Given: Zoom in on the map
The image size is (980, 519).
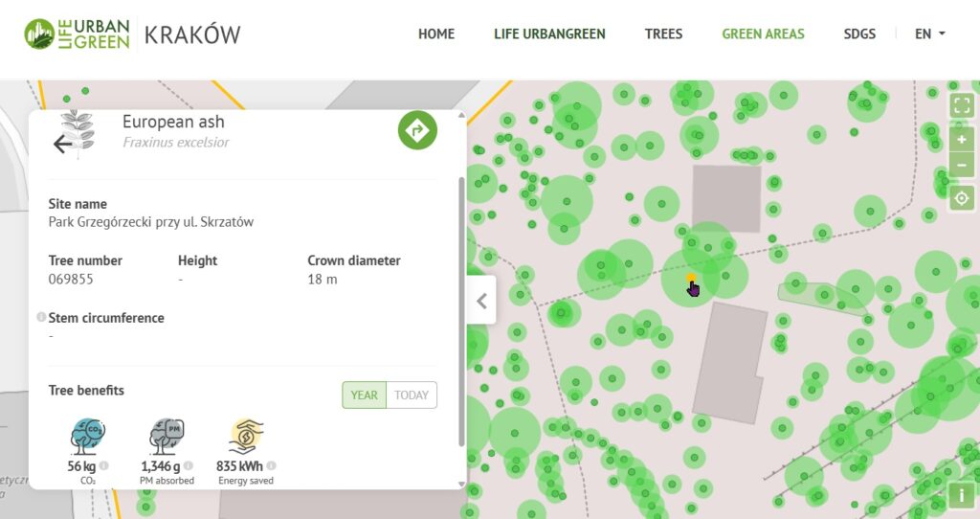Looking at the screenshot, I should coord(962,140).
